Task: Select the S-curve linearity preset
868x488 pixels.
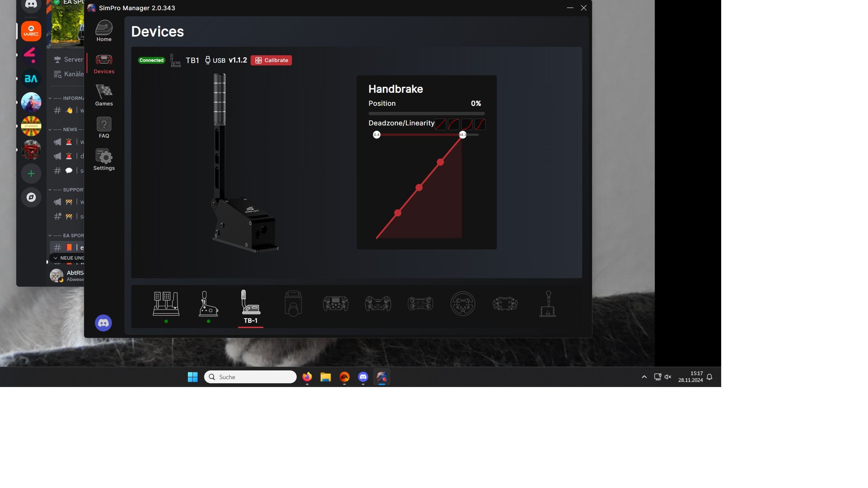Action: click(x=480, y=124)
